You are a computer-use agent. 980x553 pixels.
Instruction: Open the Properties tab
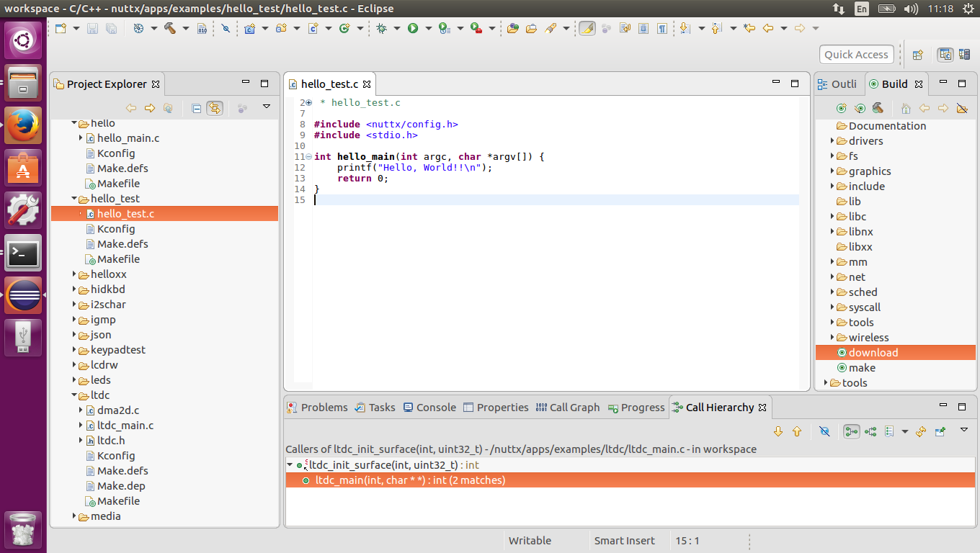(x=496, y=408)
